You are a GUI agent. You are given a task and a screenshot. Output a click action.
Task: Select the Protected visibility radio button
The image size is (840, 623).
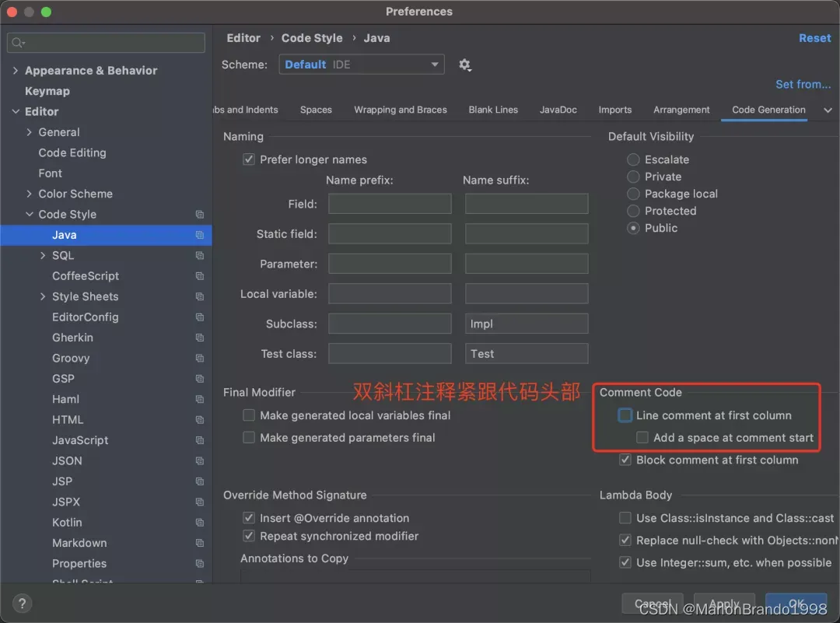pos(633,211)
